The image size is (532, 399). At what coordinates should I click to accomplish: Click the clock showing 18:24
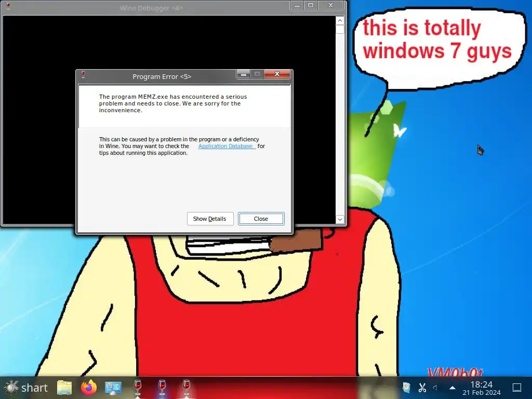point(482,388)
